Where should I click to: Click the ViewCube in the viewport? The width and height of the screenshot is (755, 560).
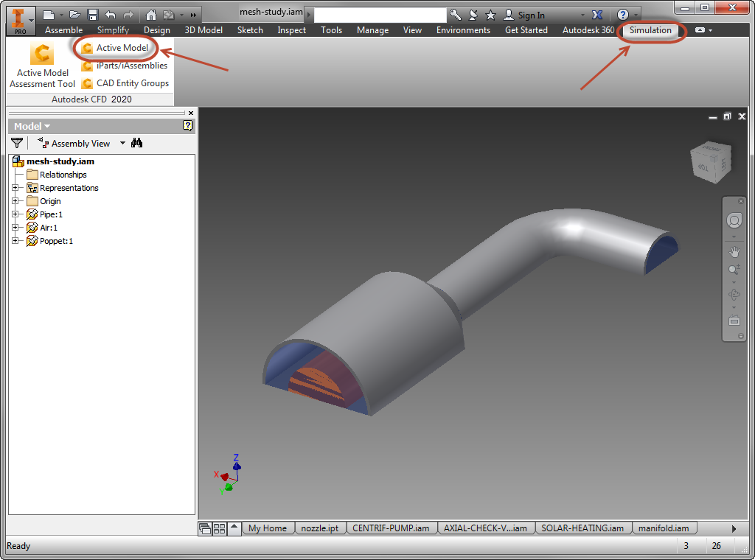[711, 163]
